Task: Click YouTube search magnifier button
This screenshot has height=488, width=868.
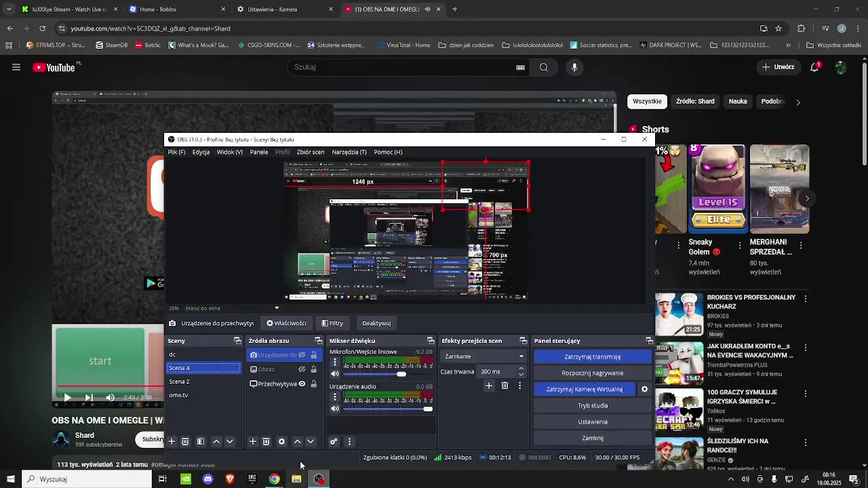Action: point(543,67)
